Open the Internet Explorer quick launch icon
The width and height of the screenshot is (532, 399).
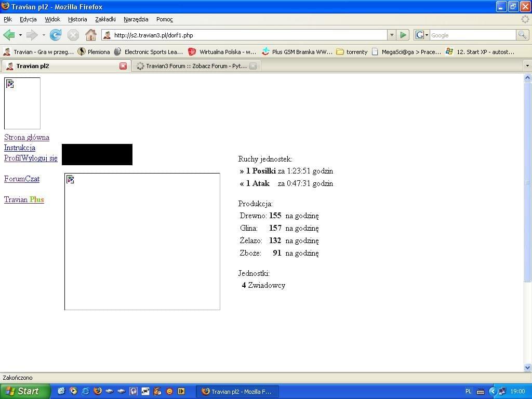tap(86, 391)
